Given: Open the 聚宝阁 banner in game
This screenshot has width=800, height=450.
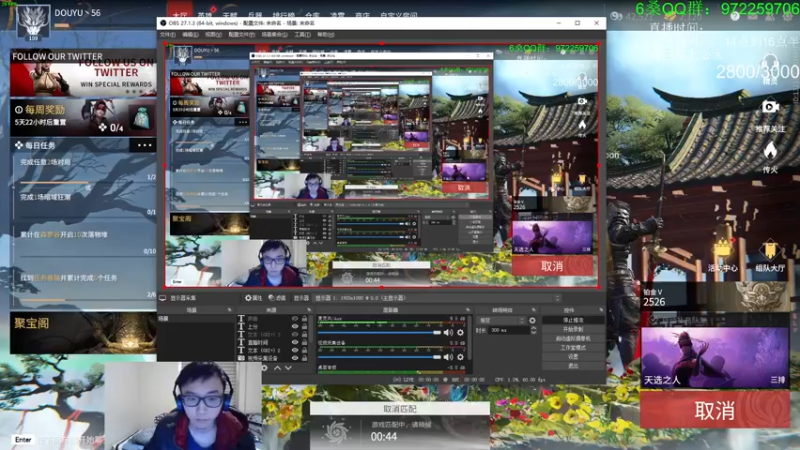Looking at the screenshot, I should [83, 333].
